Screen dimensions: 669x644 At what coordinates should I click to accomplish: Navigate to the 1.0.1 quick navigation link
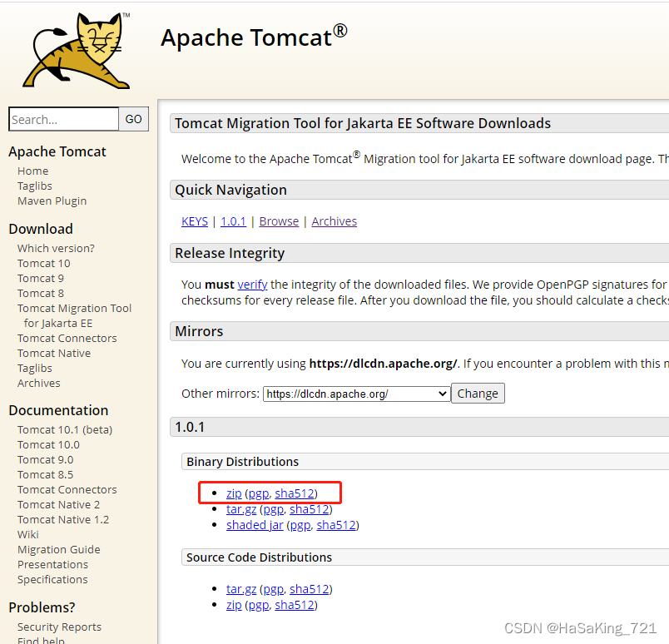(x=233, y=220)
